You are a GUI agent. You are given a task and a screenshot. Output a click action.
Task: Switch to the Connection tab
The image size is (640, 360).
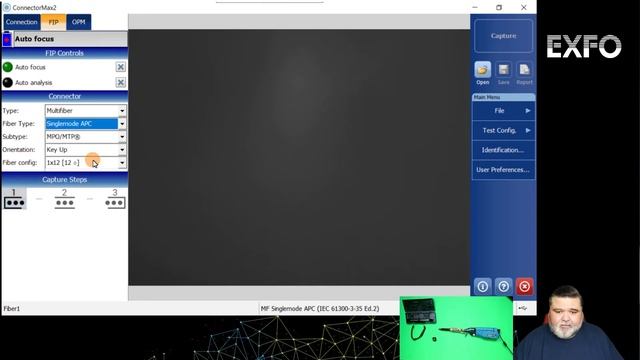point(22,22)
